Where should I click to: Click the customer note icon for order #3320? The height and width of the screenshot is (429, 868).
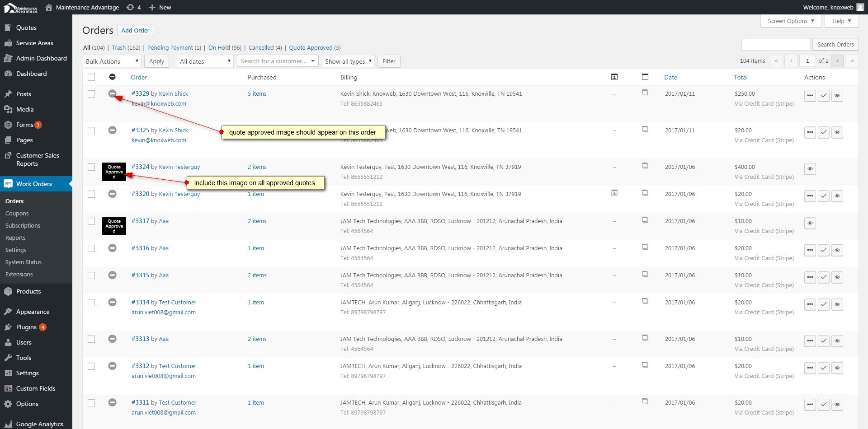614,193
